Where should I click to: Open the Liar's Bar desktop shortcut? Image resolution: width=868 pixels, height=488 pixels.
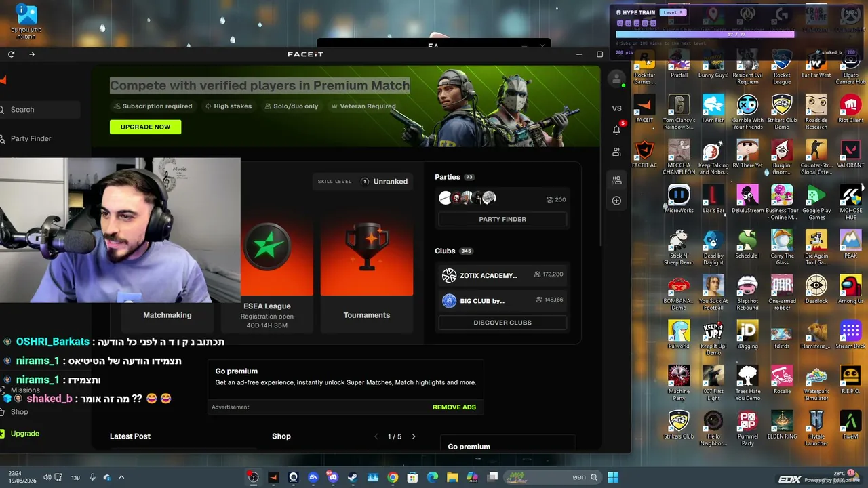713,199
